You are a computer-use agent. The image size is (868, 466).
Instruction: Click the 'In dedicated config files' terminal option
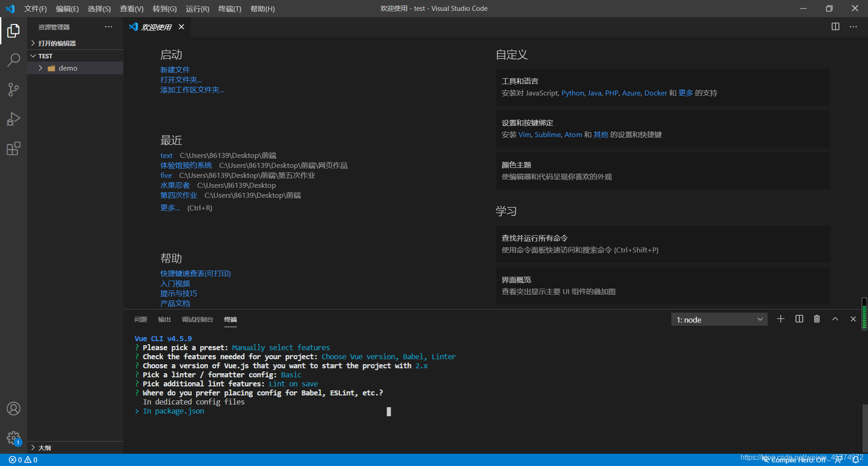click(x=193, y=402)
